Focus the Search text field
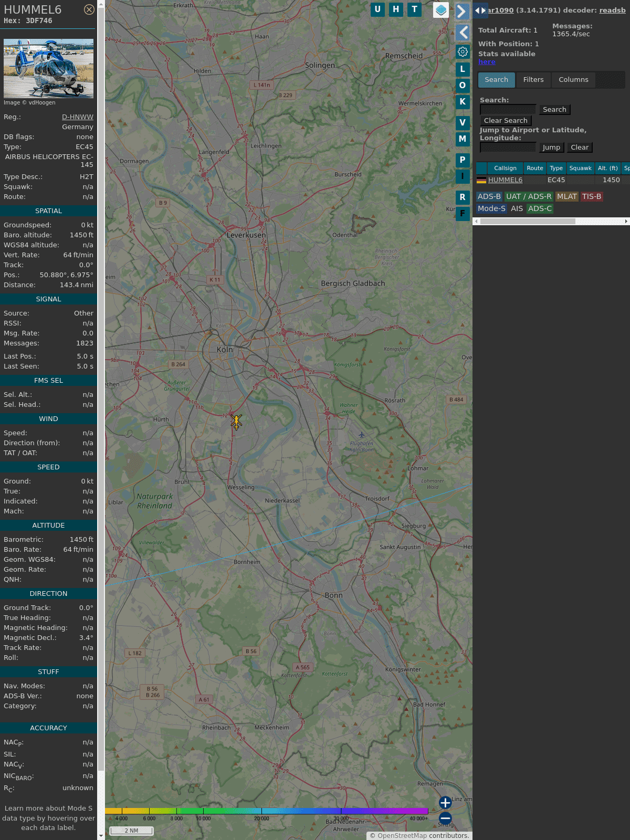 point(508,109)
